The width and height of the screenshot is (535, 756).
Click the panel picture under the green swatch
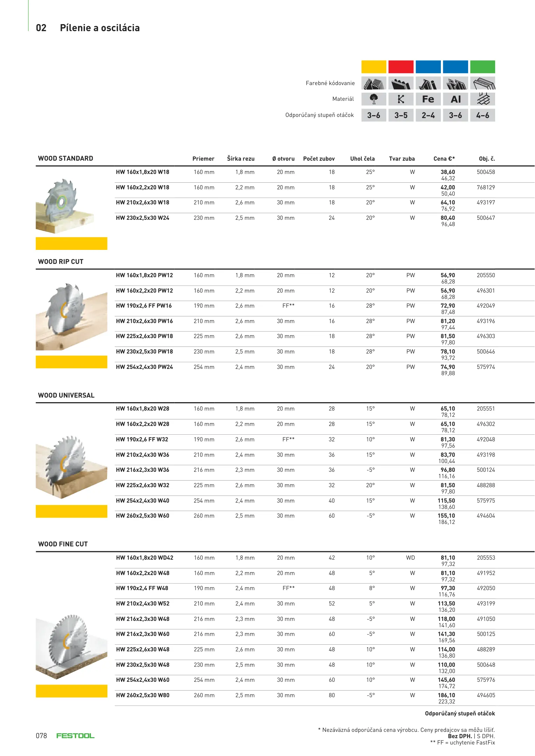pos(483,84)
